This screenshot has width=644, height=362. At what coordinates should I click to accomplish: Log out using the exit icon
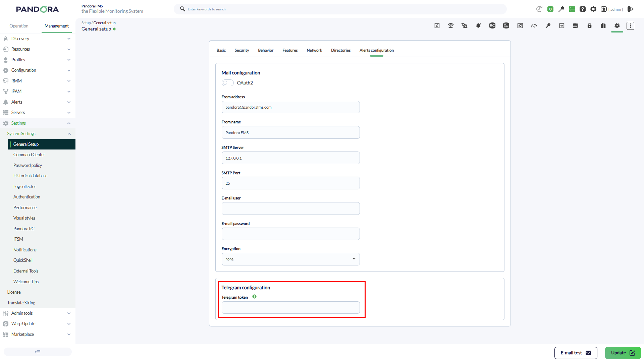pyautogui.click(x=631, y=9)
